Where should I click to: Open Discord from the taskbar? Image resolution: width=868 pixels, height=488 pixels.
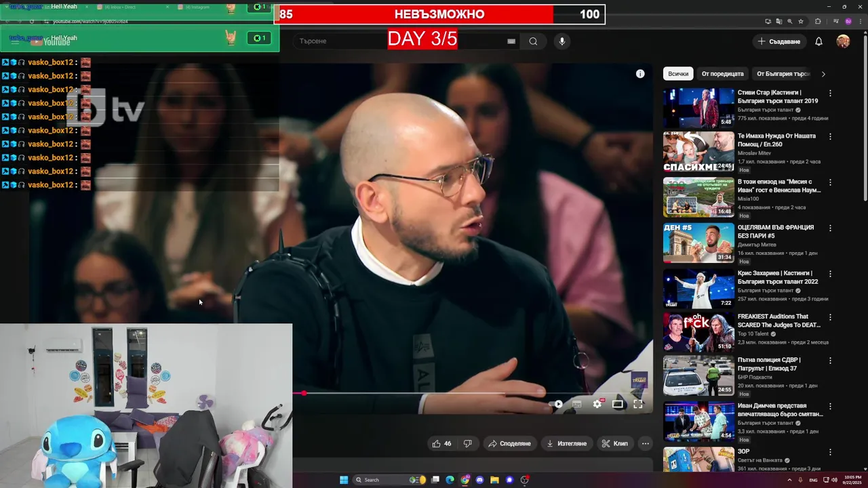(x=479, y=480)
